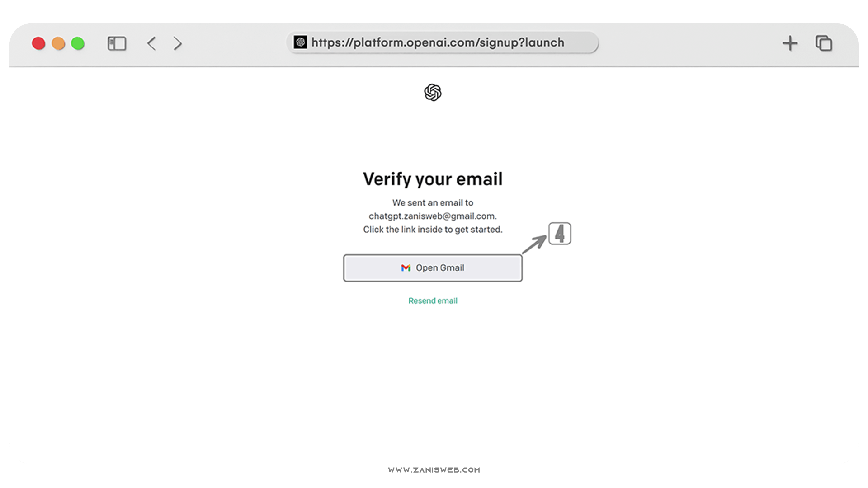Click the browser forward arrow icon

tap(176, 42)
